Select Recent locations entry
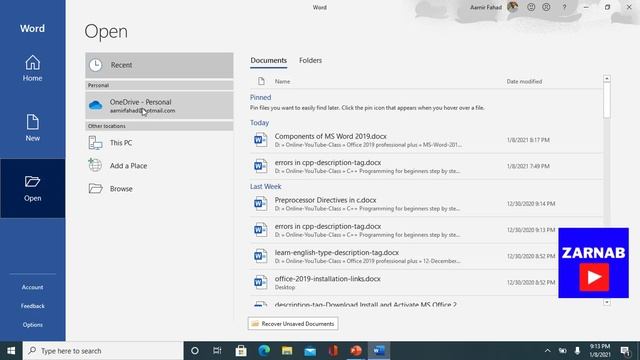Screen dimensions: 640x360 tap(159, 65)
